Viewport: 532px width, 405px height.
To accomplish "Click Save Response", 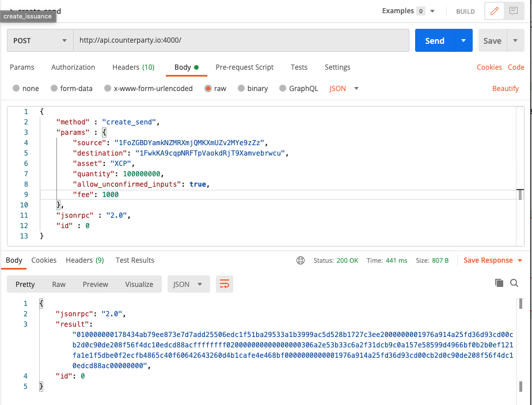I will point(488,260).
